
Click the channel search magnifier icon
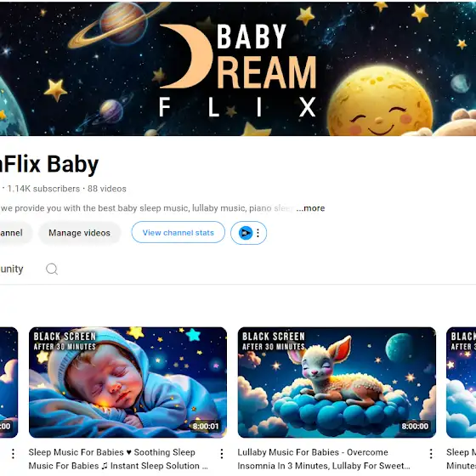[x=52, y=269]
